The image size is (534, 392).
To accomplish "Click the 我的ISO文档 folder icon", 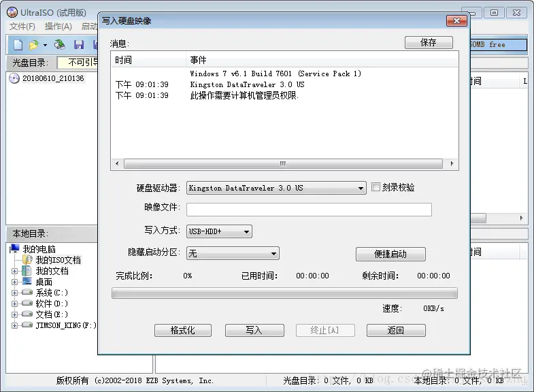I will 27,260.
